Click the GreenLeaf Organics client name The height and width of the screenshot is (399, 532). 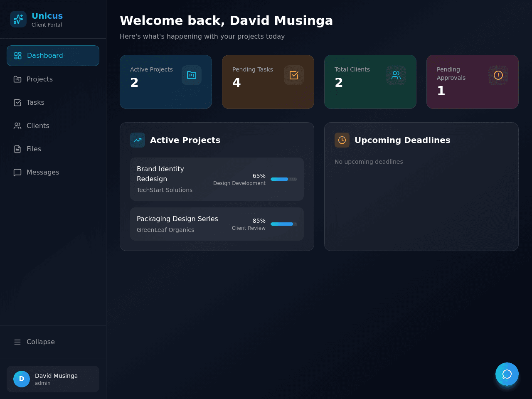(x=165, y=230)
